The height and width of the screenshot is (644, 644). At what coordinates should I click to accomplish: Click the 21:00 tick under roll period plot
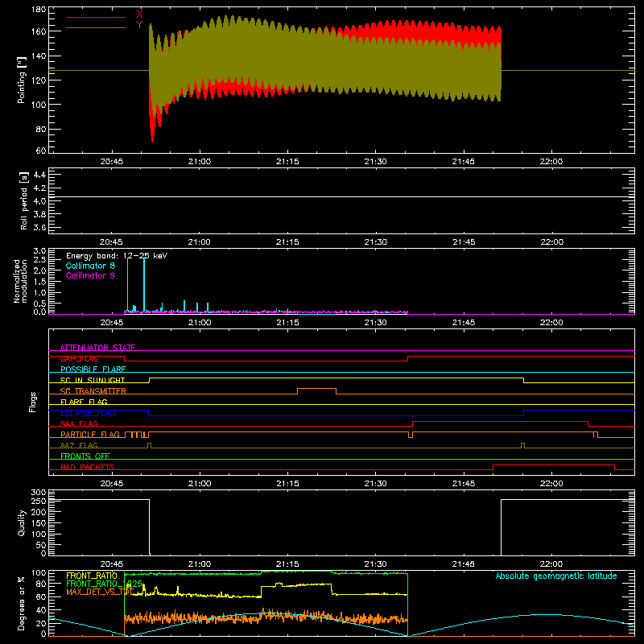tap(200, 242)
